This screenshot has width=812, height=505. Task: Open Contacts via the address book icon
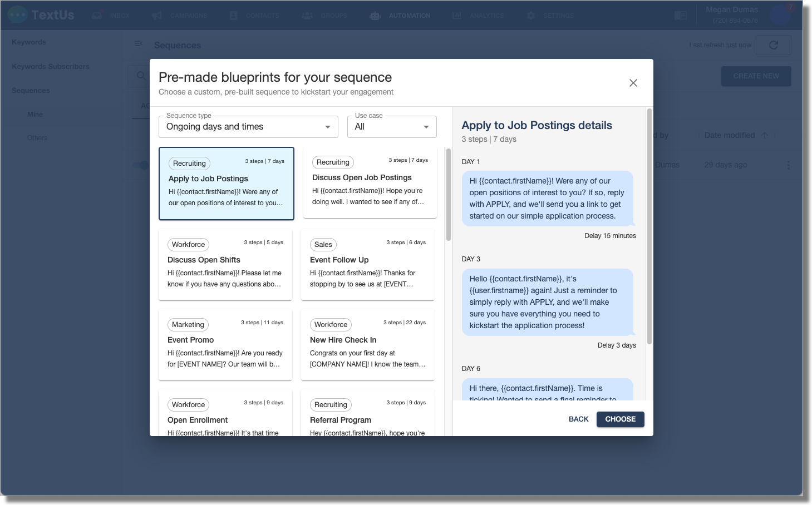click(234, 15)
